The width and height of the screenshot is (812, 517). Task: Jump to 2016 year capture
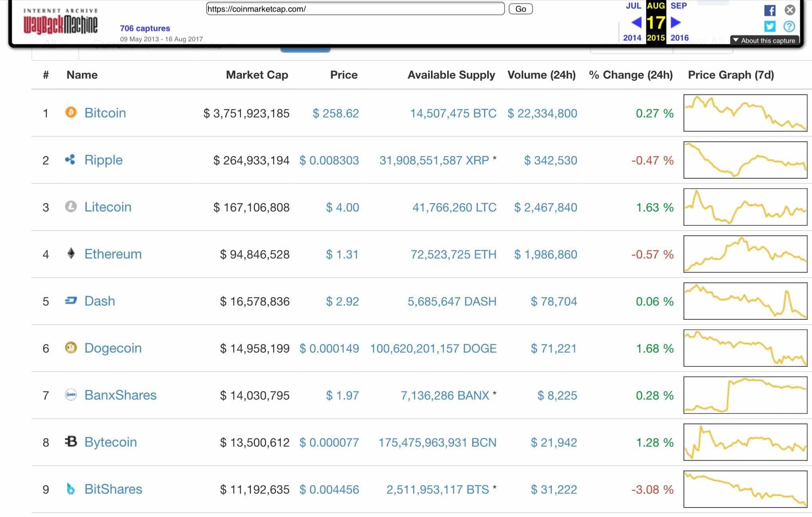tap(680, 38)
